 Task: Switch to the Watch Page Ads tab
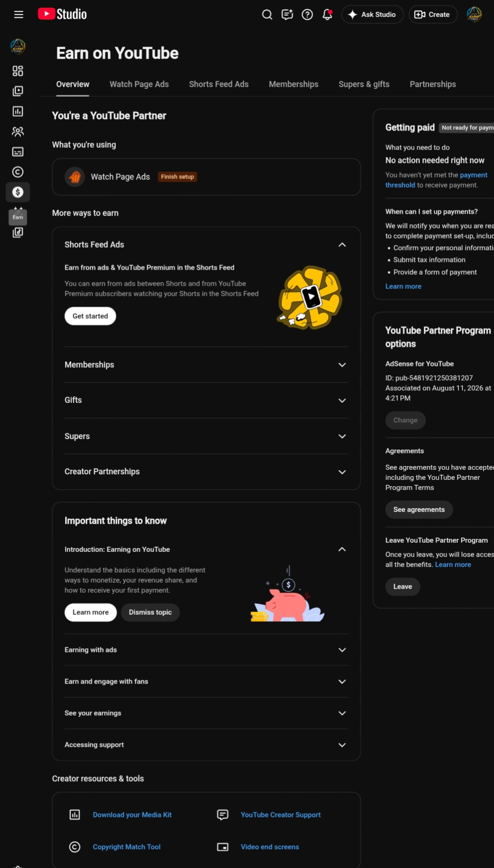[139, 84]
